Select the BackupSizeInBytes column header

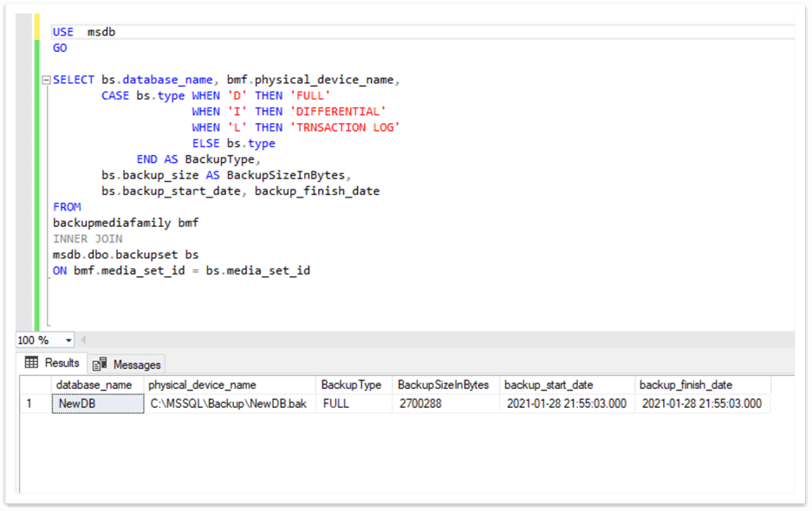coord(443,385)
